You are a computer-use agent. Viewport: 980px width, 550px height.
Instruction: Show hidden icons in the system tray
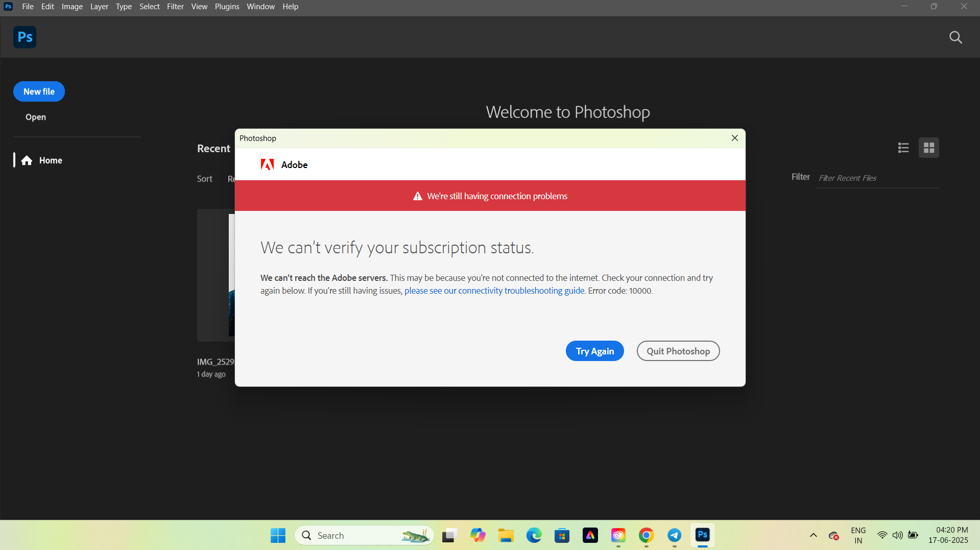[x=813, y=535]
